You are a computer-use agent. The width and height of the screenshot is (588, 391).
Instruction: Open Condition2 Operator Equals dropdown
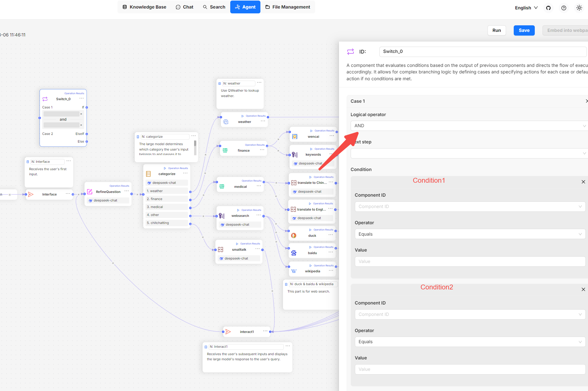(x=470, y=342)
